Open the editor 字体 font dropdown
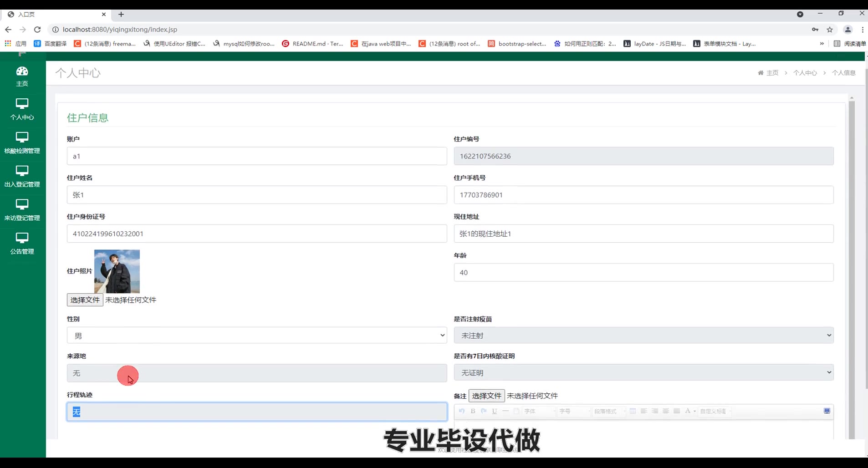 coord(540,411)
